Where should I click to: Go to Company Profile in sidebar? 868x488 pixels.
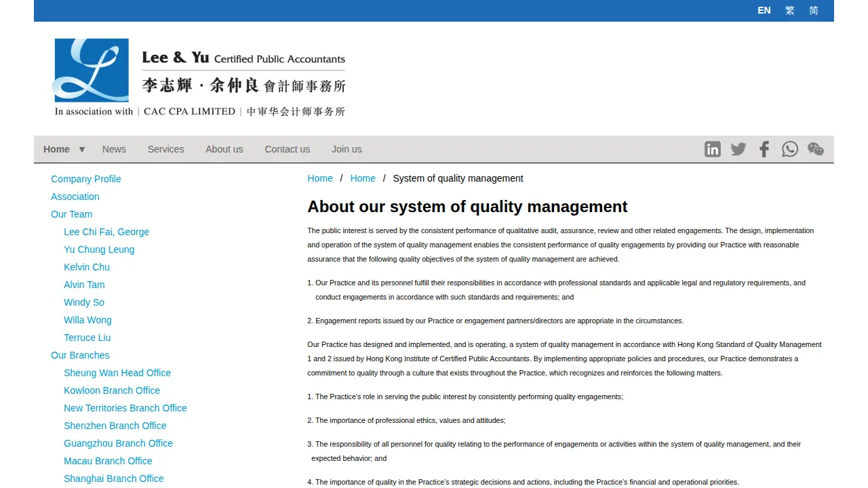(x=86, y=179)
